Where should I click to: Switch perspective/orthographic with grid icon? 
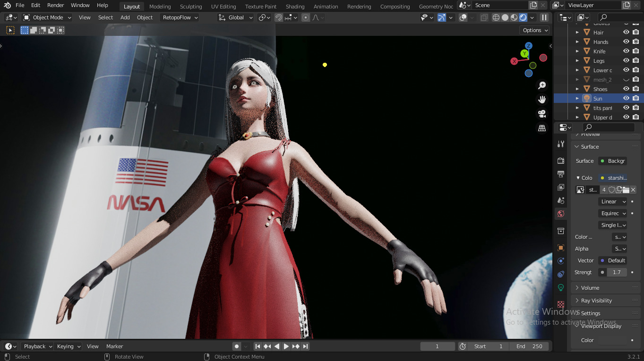542,128
